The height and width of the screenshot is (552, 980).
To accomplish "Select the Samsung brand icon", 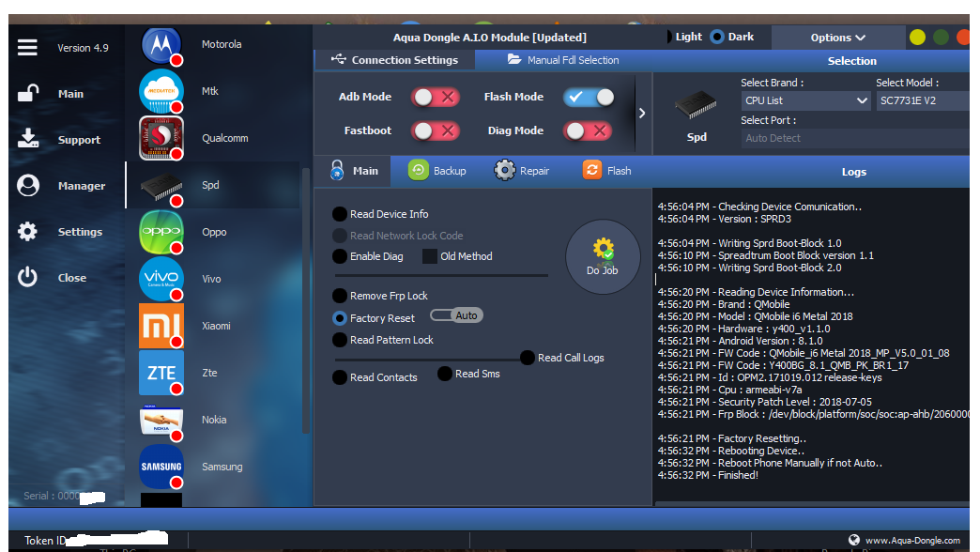I will [x=161, y=467].
